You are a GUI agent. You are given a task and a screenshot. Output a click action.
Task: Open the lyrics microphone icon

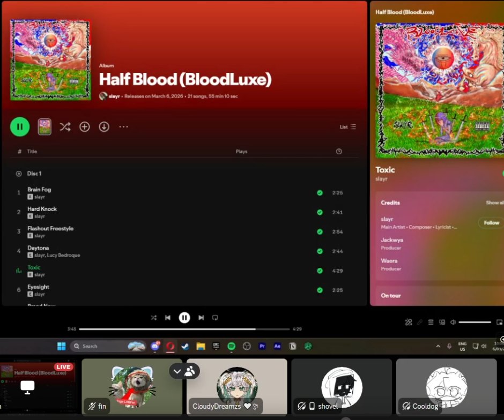(x=419, y=322)
